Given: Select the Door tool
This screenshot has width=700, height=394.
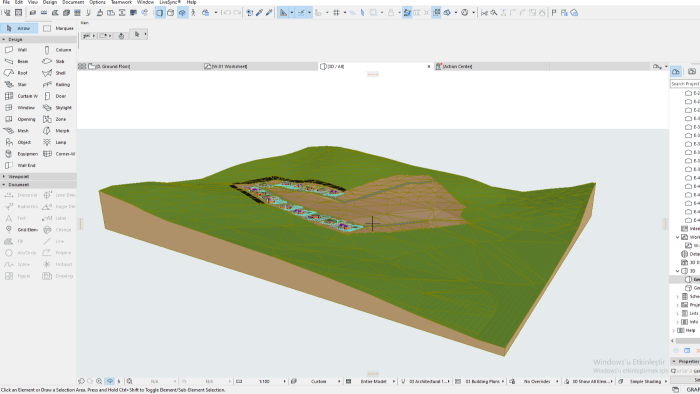Looking at the screenshot, I should click(x=58, y=96).
